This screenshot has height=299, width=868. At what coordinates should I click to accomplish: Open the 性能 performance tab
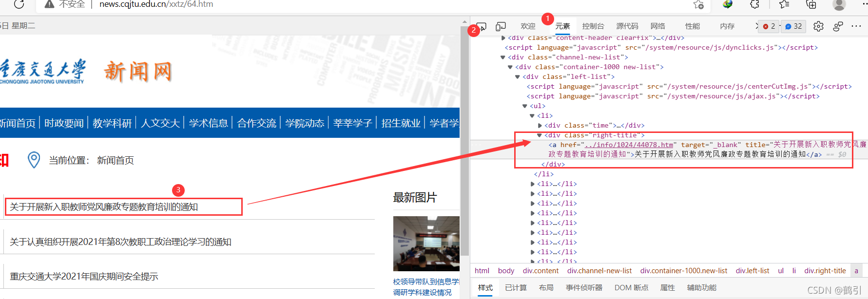693,26
